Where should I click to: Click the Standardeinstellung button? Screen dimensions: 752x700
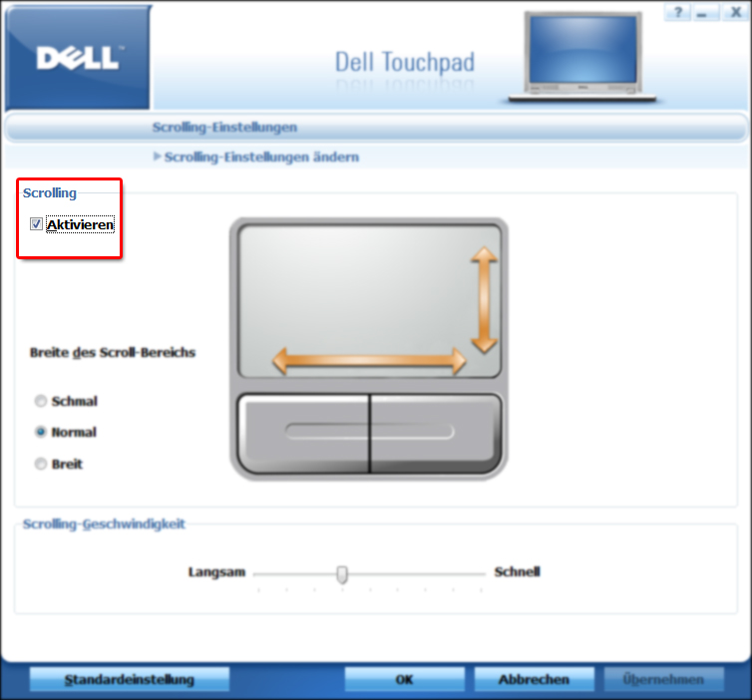pos(130,679)
